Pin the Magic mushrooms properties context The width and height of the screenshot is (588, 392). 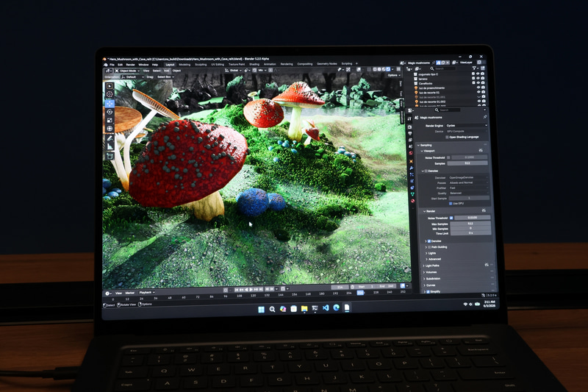(485, 117)
